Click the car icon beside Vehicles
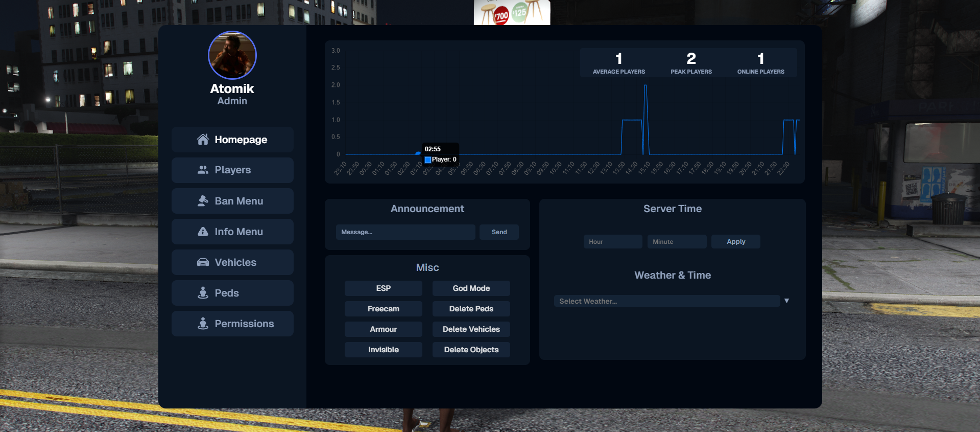Image resolution: width=980 pixels, height=432 pixels. click(203, 262)
